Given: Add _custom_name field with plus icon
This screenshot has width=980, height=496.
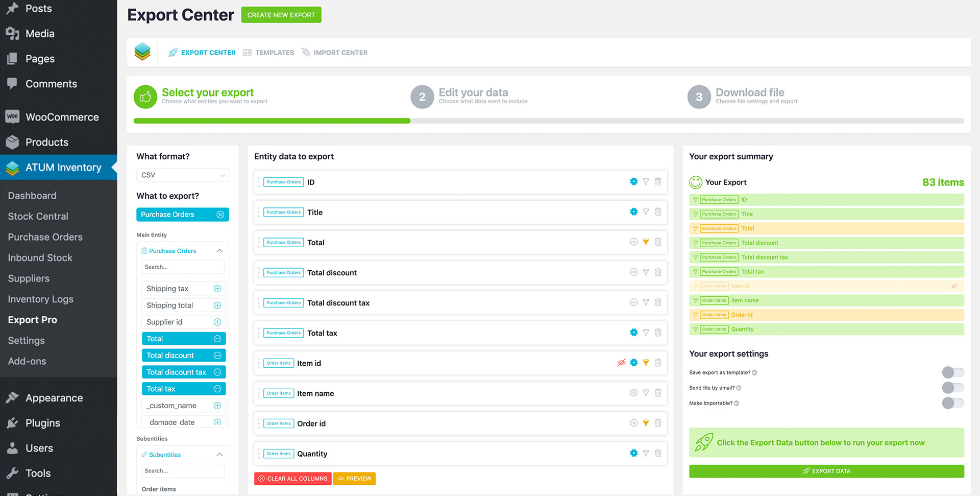Looking at the screenshot, I should click(217, 406).
